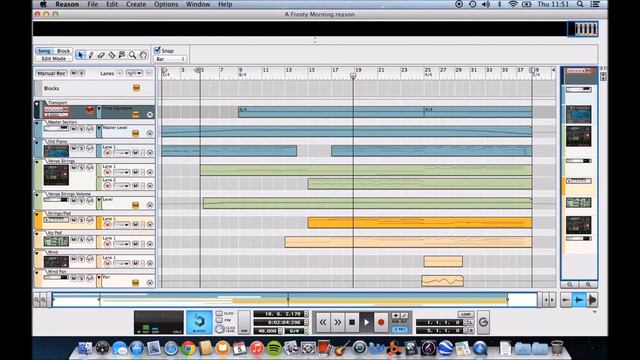Enable the metronome Click checkbox
The height and width of the screenshot is (360, 640).
(x=219, y=313)
